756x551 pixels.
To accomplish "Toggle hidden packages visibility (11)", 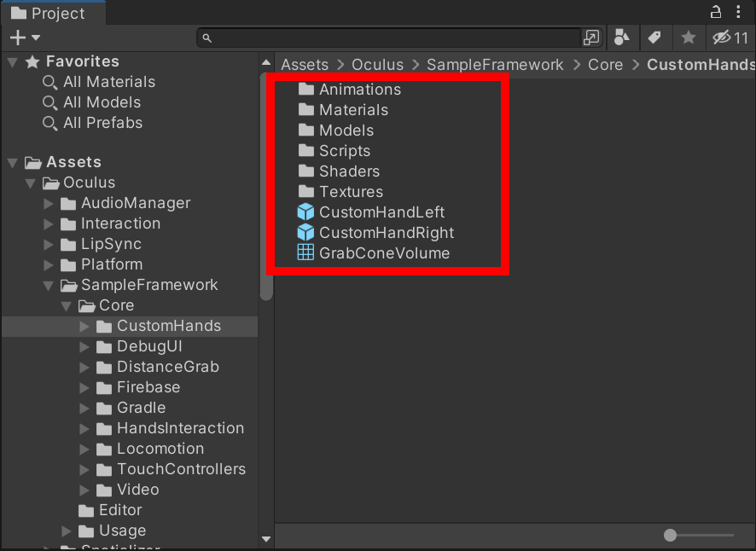I will click(730, 38).
